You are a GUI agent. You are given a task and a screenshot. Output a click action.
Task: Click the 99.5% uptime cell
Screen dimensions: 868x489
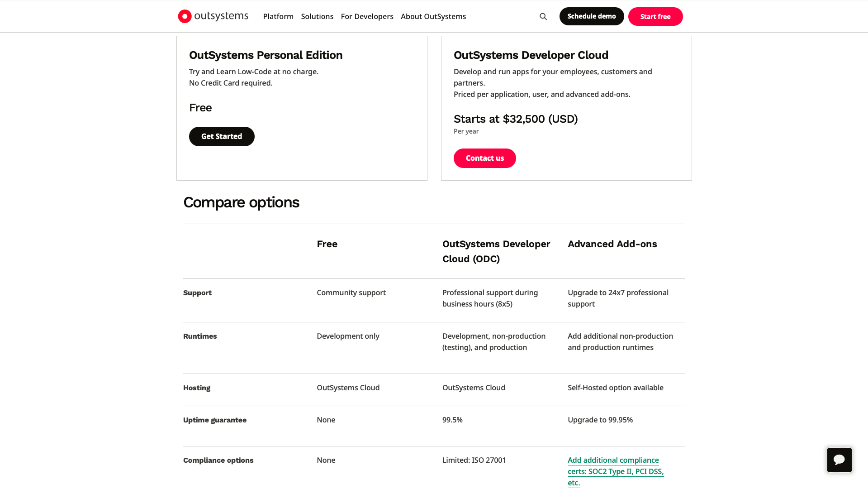point(452,420)
